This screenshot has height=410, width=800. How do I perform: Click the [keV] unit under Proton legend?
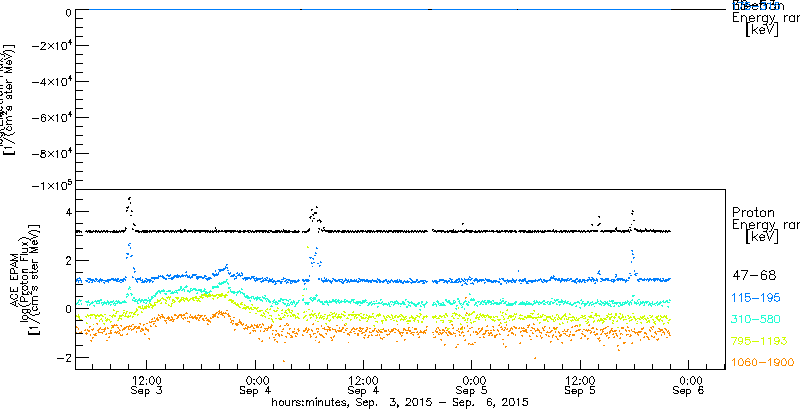pos(761,237)
